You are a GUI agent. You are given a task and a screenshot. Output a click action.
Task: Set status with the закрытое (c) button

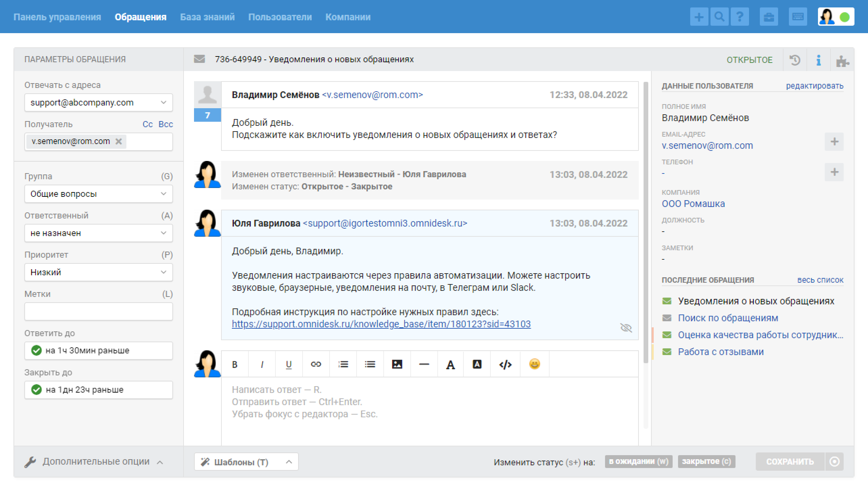click(x=706, y=462)
